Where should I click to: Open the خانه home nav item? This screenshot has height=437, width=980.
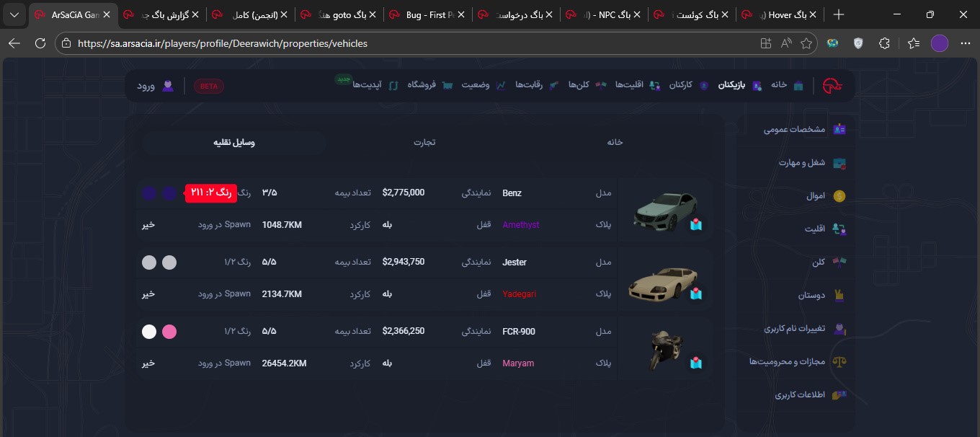(787, 85)
